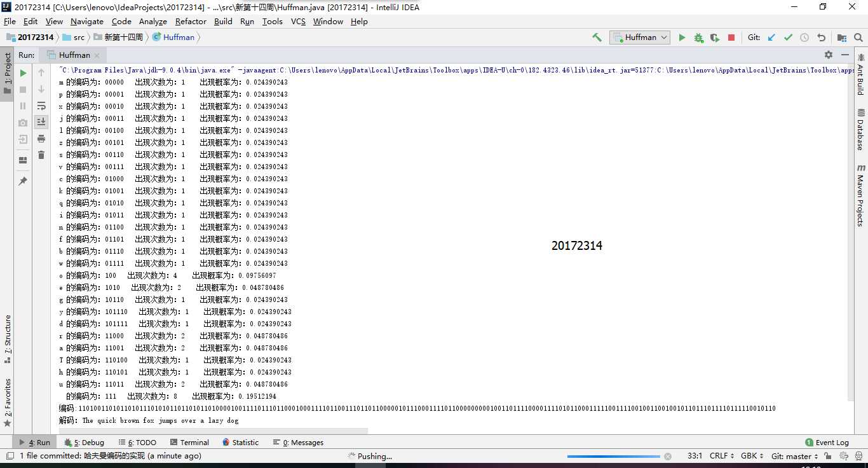This screenshot has height=468, width=868.
Task: Click 20172314 breadcrumb in navigation bar
Action: pos(31,38)
